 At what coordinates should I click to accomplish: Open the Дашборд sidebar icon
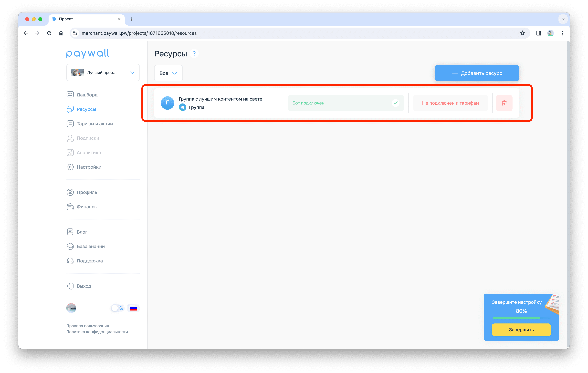(70, 95)
